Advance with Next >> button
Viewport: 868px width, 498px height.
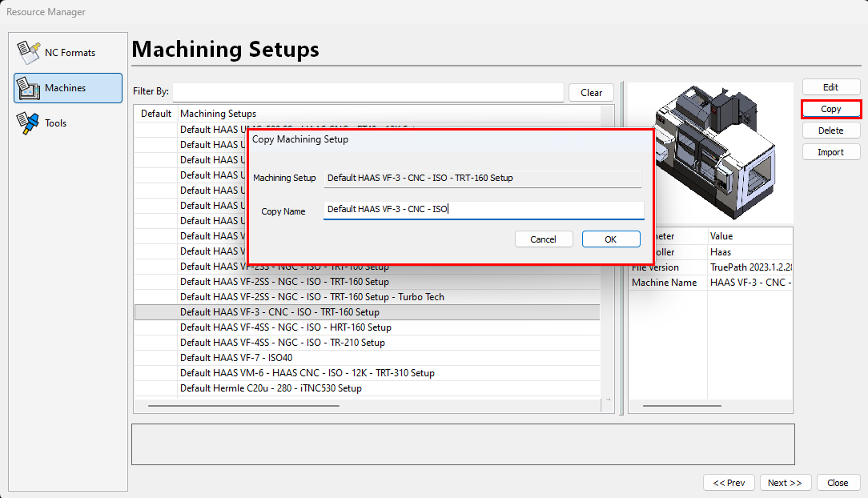pyautogui.click(x=785, y=483)
